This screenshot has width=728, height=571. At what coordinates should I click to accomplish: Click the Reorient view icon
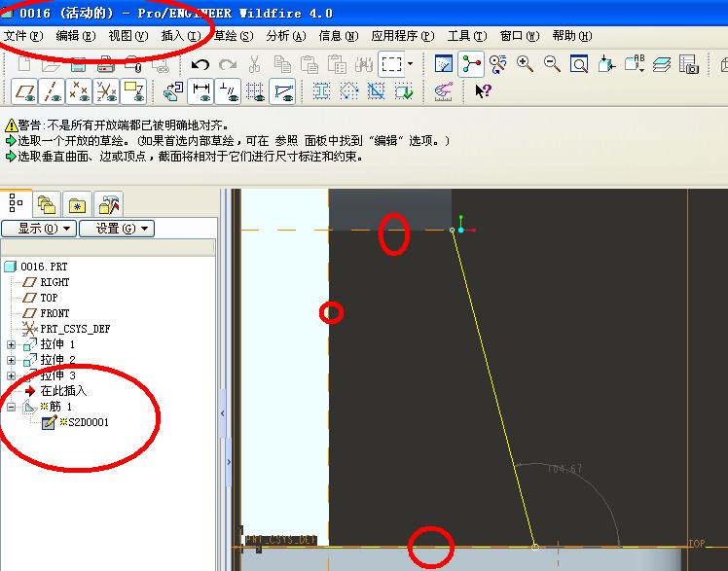click(x=606, y=64)
